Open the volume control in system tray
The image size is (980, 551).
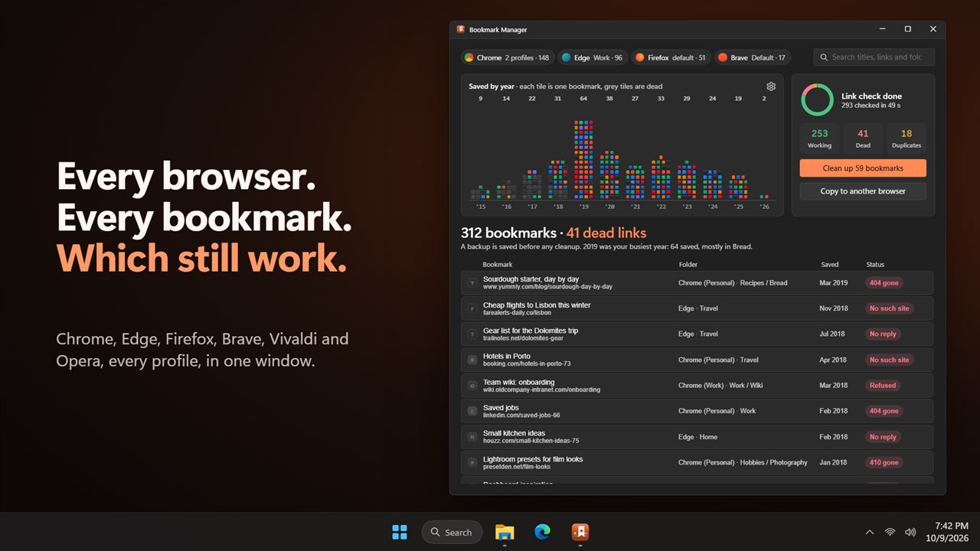(x=910, y=532)
